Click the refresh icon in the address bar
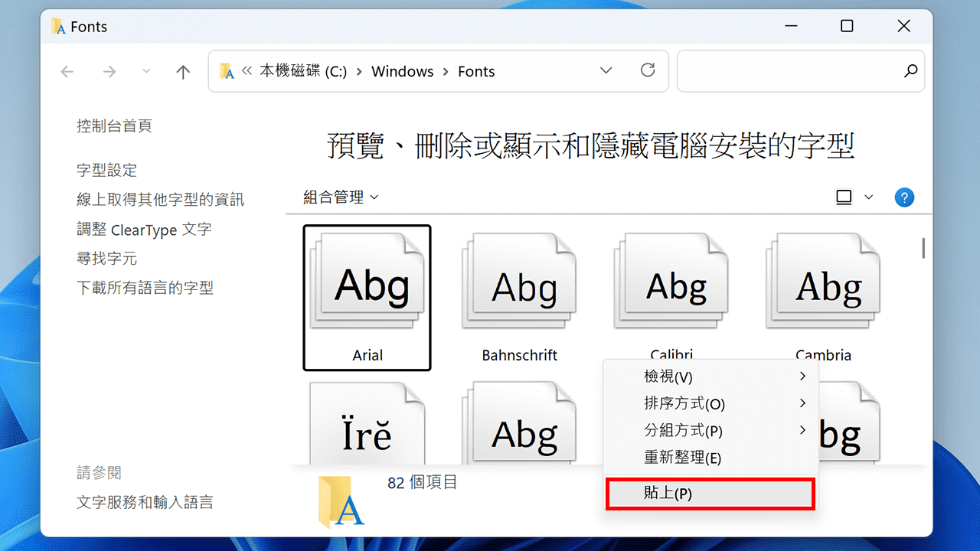The width and height of the screenshot is (980, 551). (x=648, y=70)
